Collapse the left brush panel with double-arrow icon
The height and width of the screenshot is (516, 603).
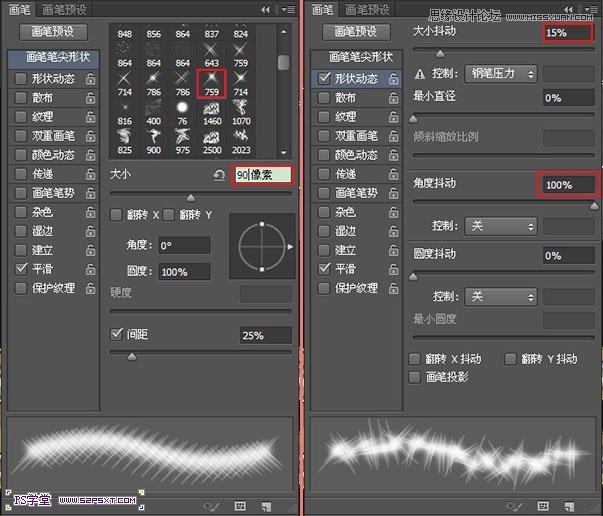pyautogui.click(x=265, y=10)
